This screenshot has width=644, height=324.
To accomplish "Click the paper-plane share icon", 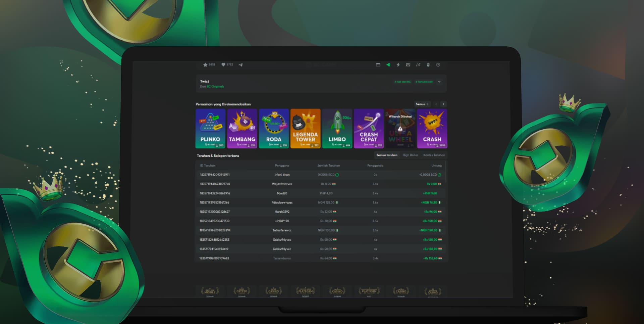I will click(240, 65).
